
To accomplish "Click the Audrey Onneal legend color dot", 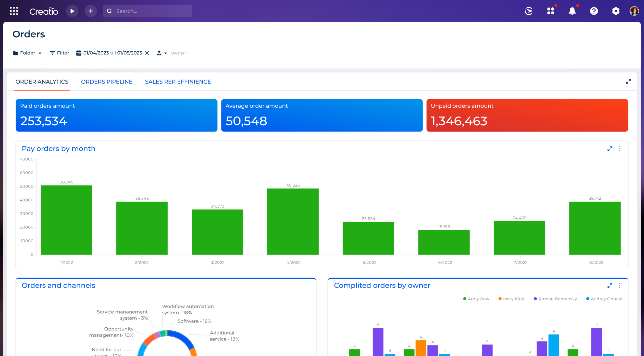I will tap(588, 299).
